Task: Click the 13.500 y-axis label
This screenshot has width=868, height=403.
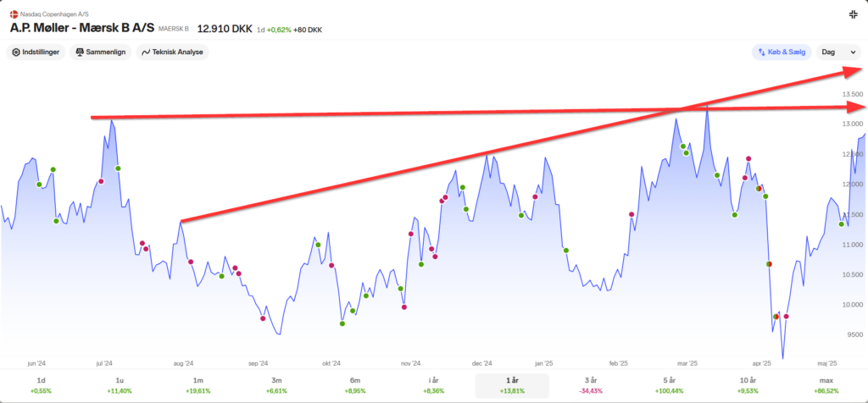Action: 852,95
